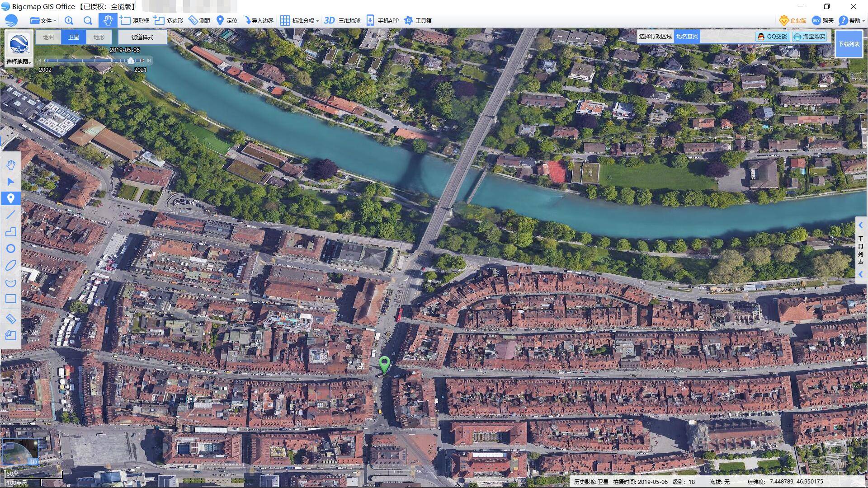Click the Bigemap globe logo icon
The width and height of the screenshot is (868, 488).
pyautogui.click(x=11, y=20)
